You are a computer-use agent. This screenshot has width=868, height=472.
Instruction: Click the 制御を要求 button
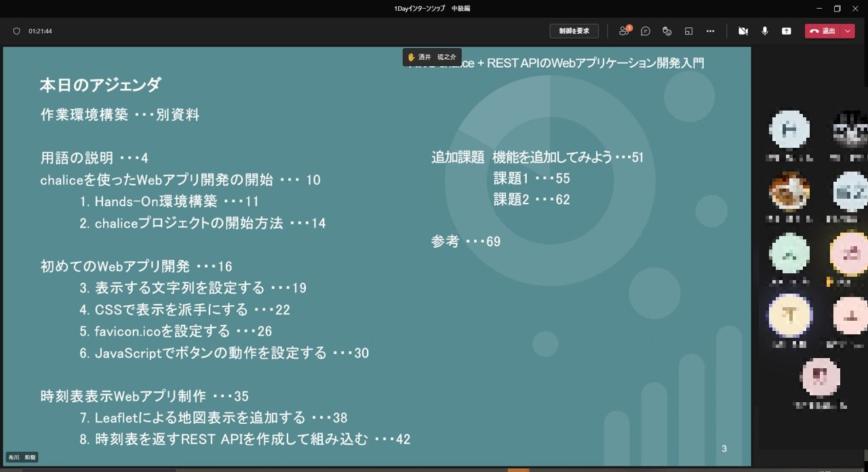(574, 31)
